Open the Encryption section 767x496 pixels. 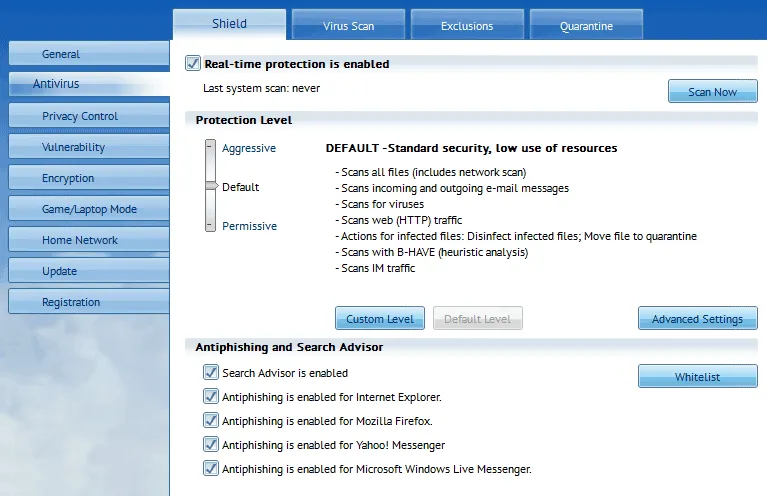pyautogui.click(x=89, y=178)
